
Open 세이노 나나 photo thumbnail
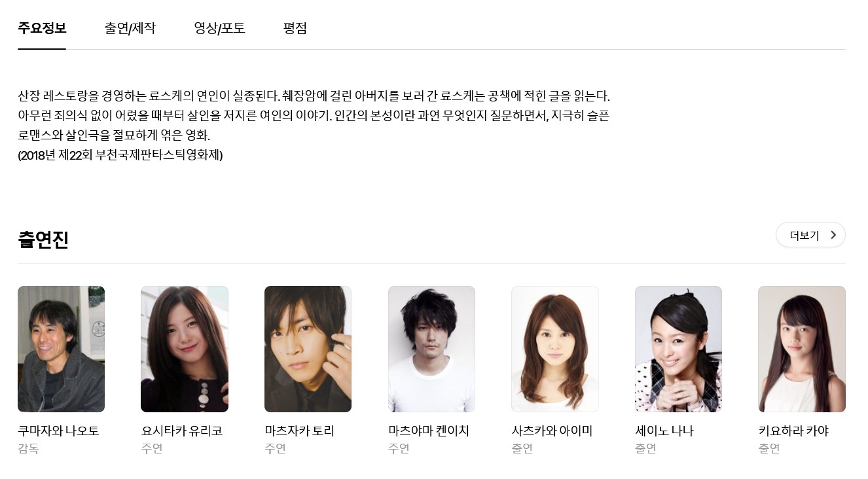point(678,349)
